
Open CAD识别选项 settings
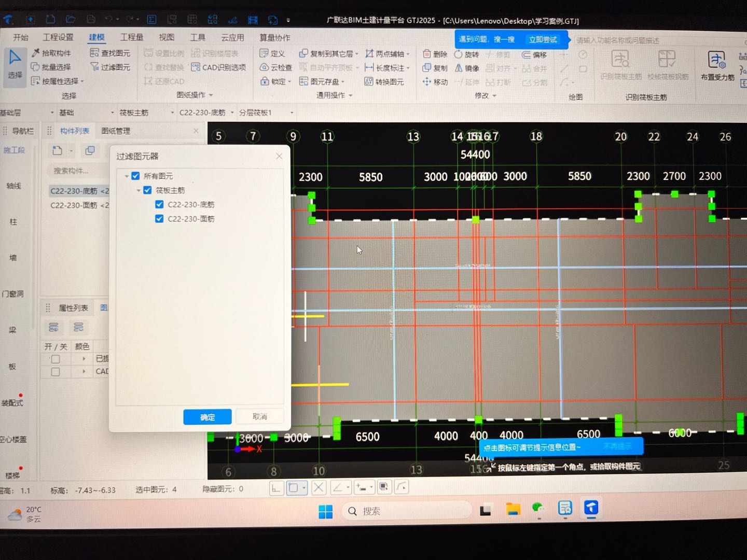coord(218,67)
